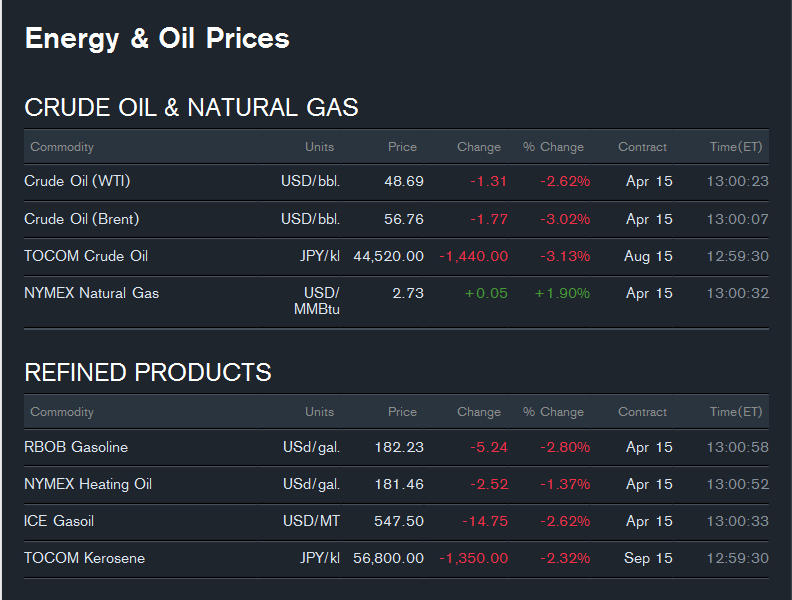
Task: Click TOCOM Crude Oil JPY/kl units cell
Action: click(320, 257)
